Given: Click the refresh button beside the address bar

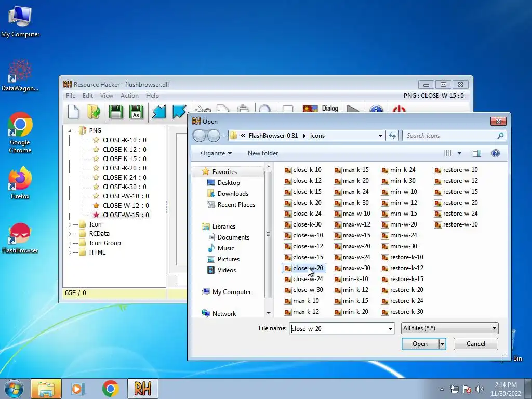Looking at the screenshot, I should [392, 136].
